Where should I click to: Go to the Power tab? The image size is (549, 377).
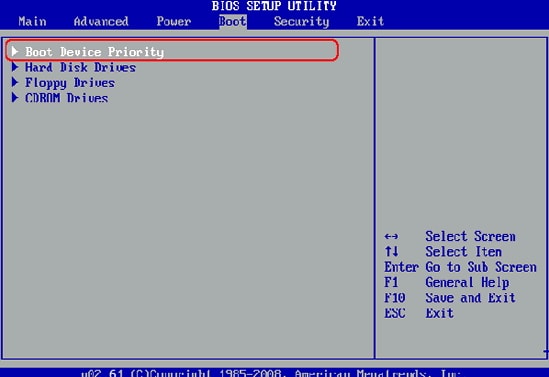[174, 22]
